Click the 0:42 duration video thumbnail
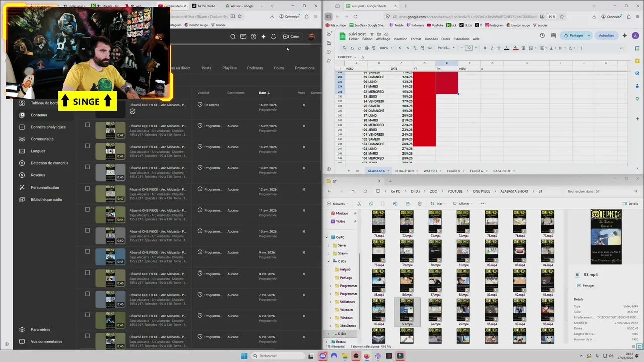Viewport: 644px width, 362px height. click(110, 131)
